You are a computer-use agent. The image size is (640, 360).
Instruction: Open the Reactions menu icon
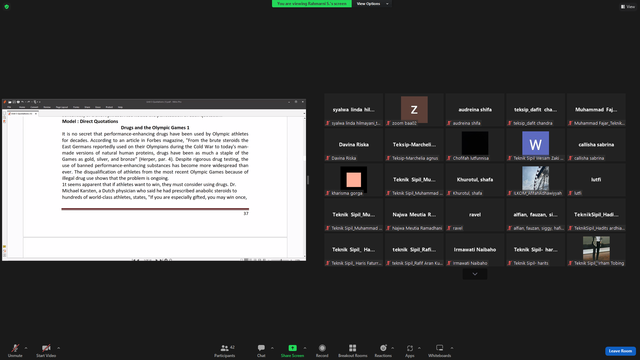tap(383, 348)
